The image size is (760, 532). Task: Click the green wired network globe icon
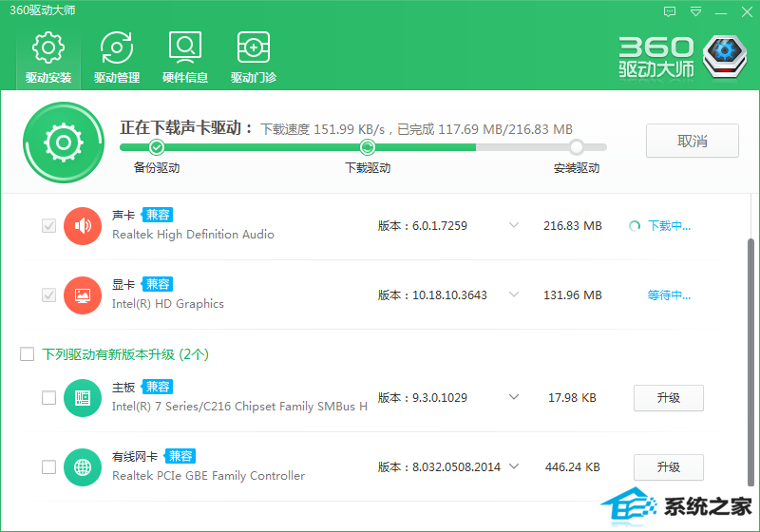(83, 467)
